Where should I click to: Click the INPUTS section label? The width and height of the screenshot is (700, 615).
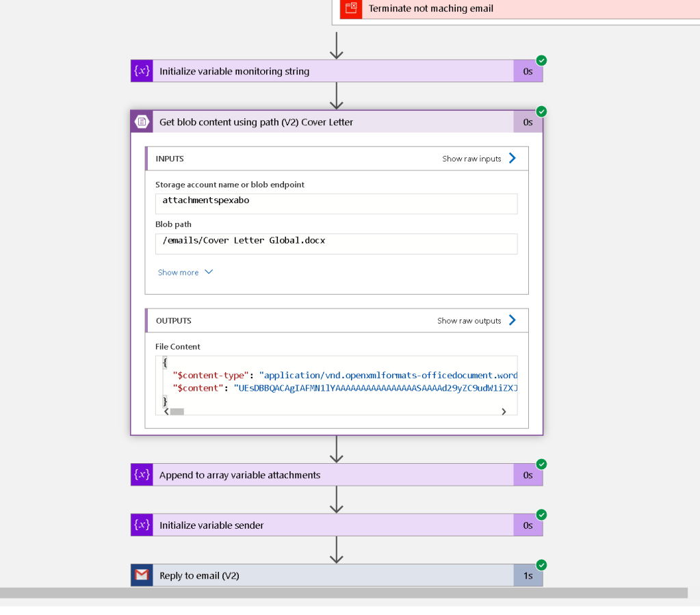[x=170, y=159]
